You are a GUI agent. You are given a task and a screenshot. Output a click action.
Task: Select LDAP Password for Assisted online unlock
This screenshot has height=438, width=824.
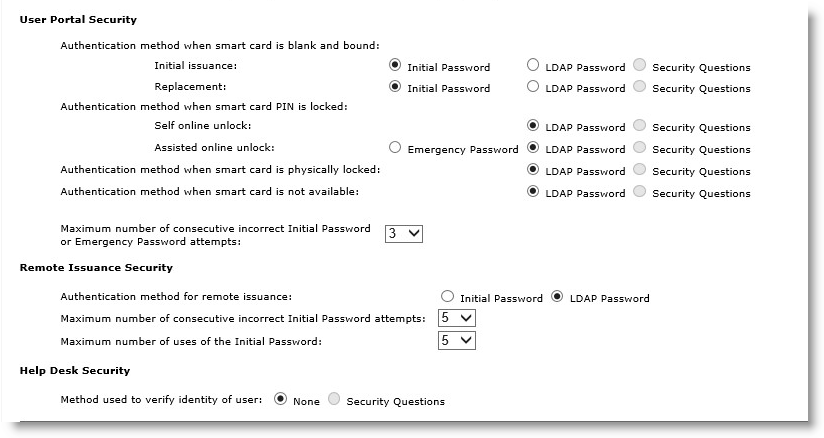pos(533,147)
